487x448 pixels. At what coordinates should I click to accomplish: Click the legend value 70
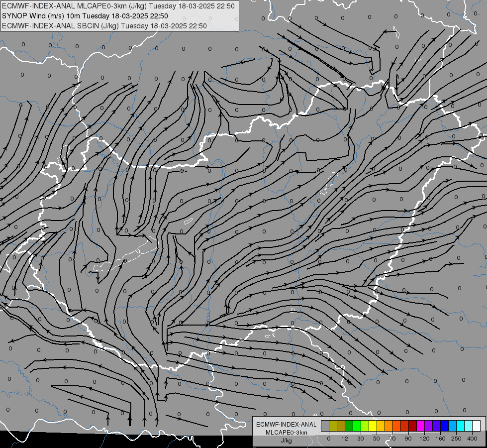click(392, 439)
